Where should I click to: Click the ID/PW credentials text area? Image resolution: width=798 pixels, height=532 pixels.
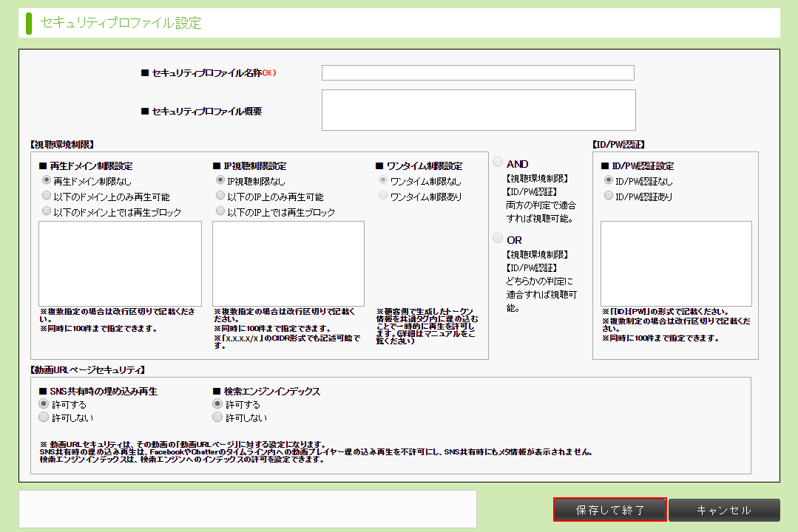[676, 263]
